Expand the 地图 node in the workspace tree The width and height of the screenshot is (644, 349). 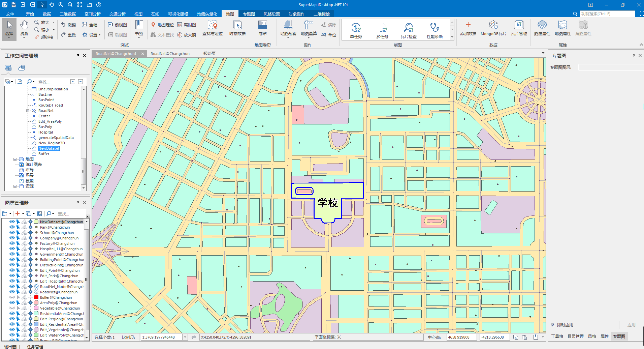[15, 159]
